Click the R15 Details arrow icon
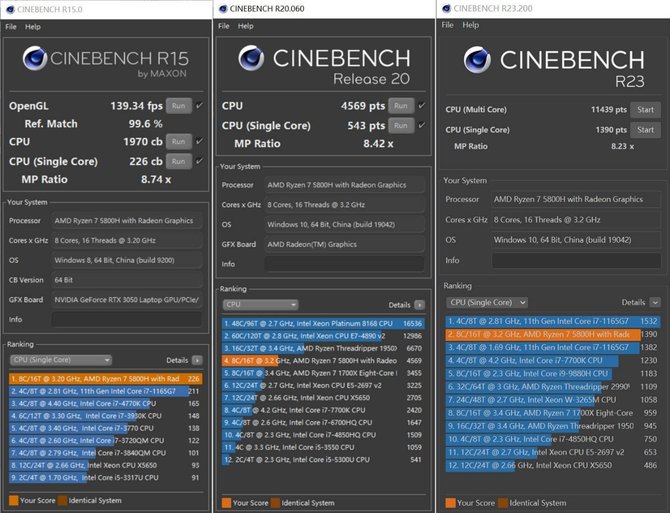670x513 pixels. pos(197,360)
